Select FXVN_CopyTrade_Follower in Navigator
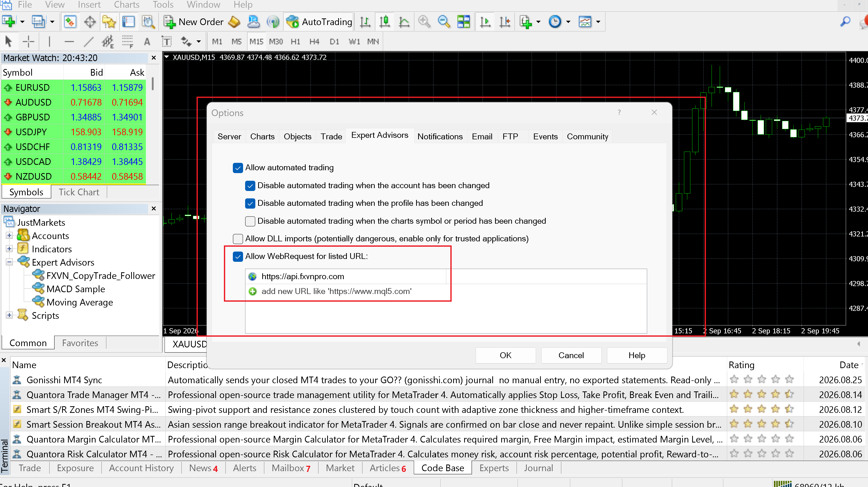Screen dimensions: 868x487 [100, 276]
